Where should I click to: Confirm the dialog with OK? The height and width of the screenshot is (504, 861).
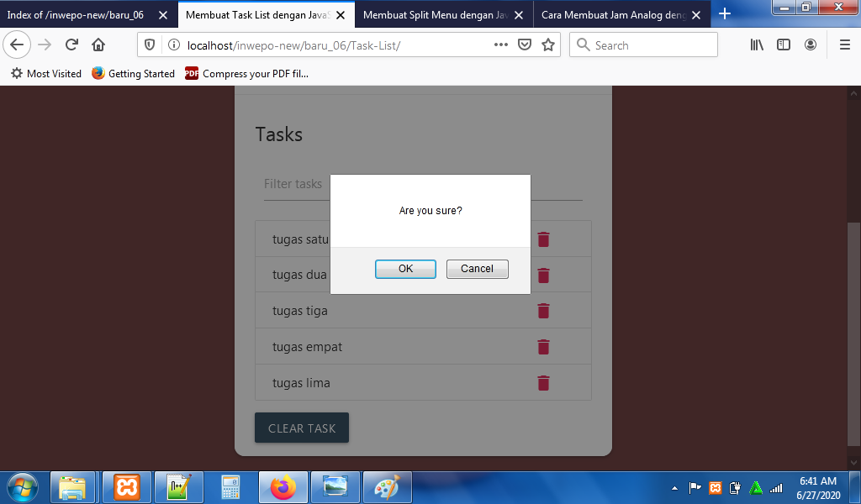point(405,269)
